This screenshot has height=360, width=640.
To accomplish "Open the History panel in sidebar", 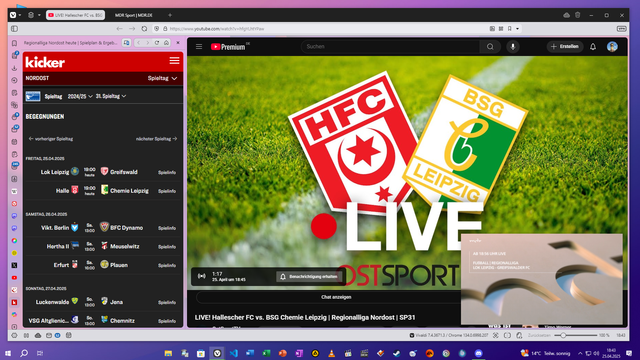I will 14,80.
